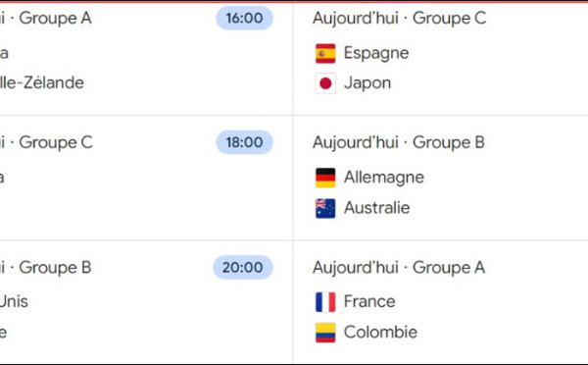Click the Aujourd'hui Groupe A match header
The image size is (588, 365).
[x=399, y=268]
